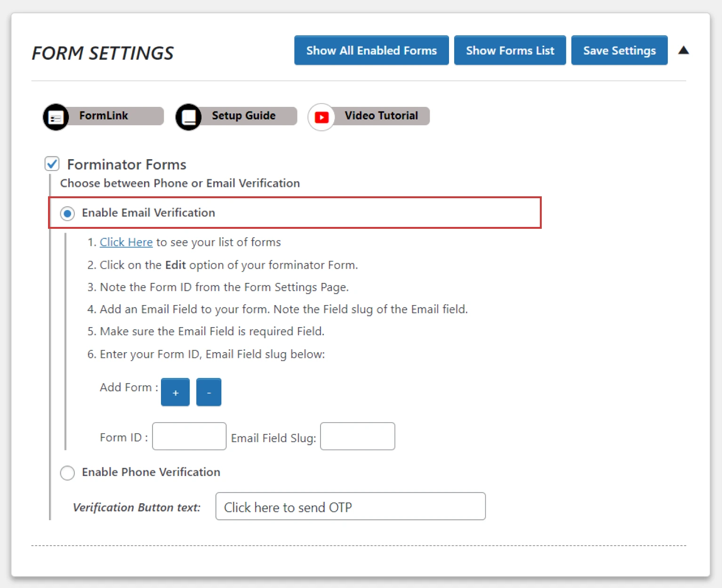Click the 'Forminator Forms' label text
This screenshot has width=722, height=588.
[x=127, y=164]
